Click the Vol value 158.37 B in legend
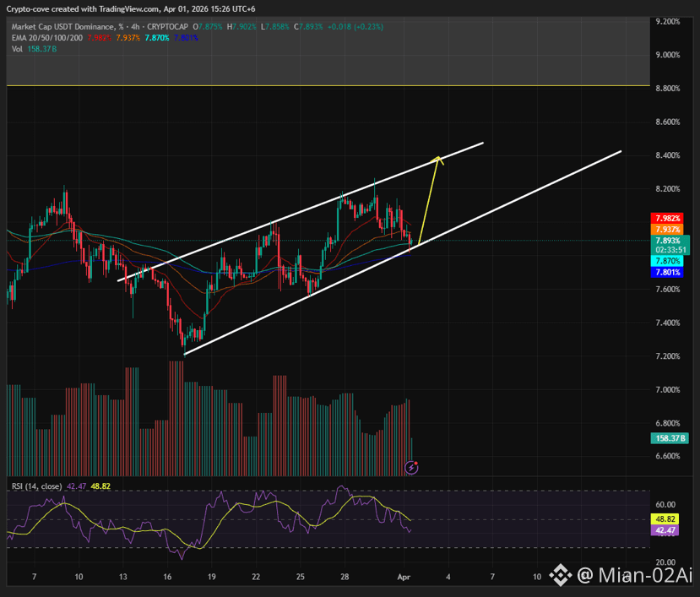This screenshot has width=700, height=597. [x=42, y=49]
